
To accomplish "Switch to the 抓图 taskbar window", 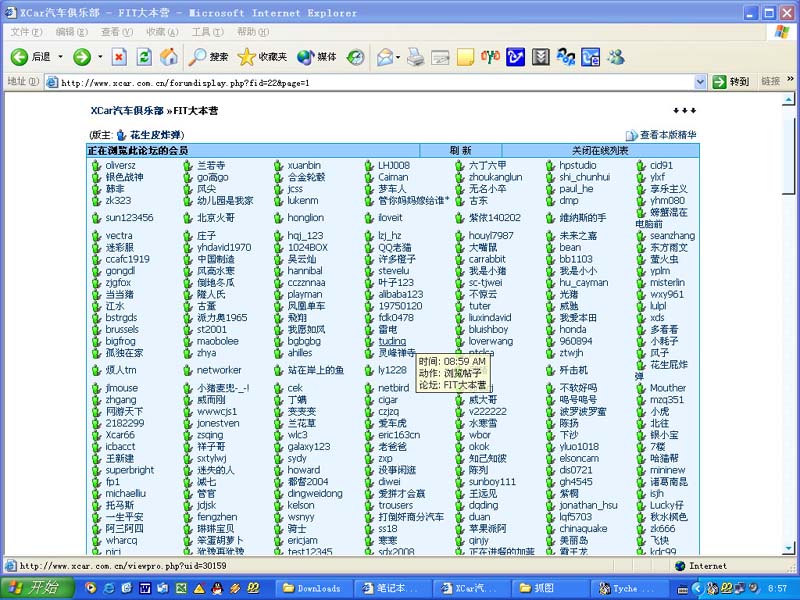I will point(551,588).
